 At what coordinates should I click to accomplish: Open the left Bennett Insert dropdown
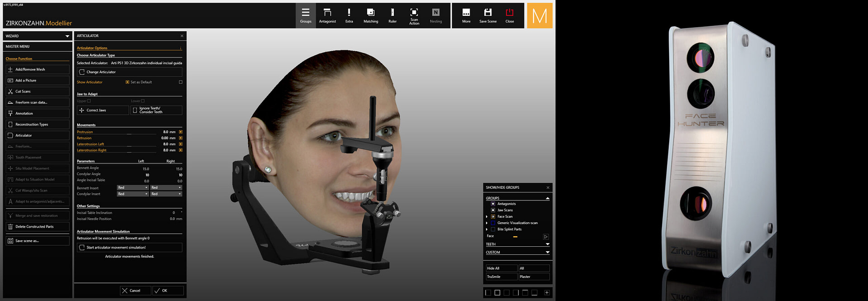point(133,187)
